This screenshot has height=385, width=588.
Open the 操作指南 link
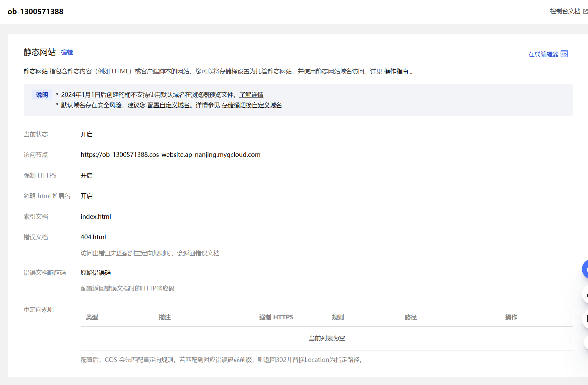click(x=396, y=71)
